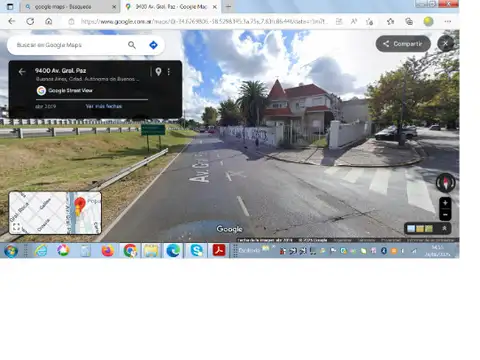Reload the page with the refresh icon
This screenshot has height=360, width=480.
tap(30, 22)
